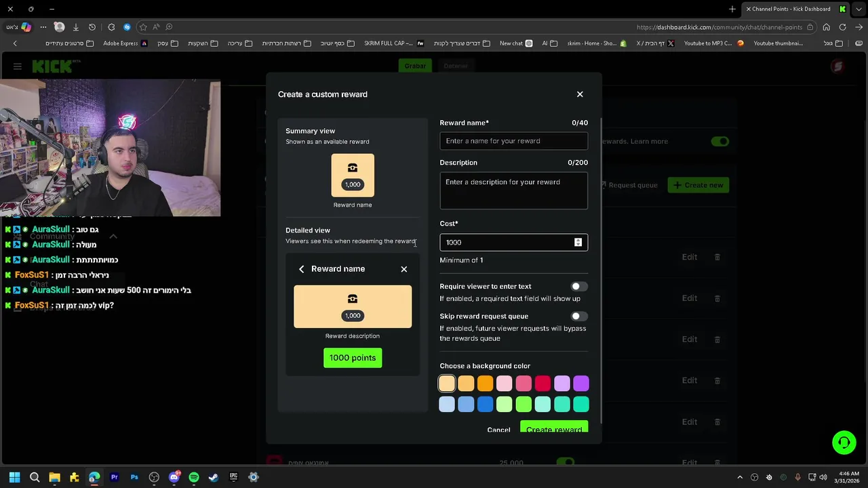Switch to the Grabar tab
This screenshot has height=488, width=868.
coord(415,66)
